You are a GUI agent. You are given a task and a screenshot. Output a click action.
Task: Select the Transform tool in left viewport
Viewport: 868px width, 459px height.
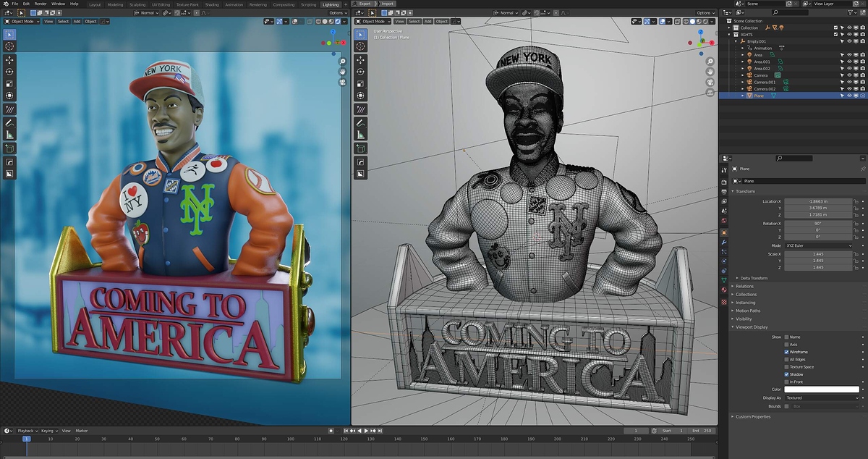coord(9,96)
